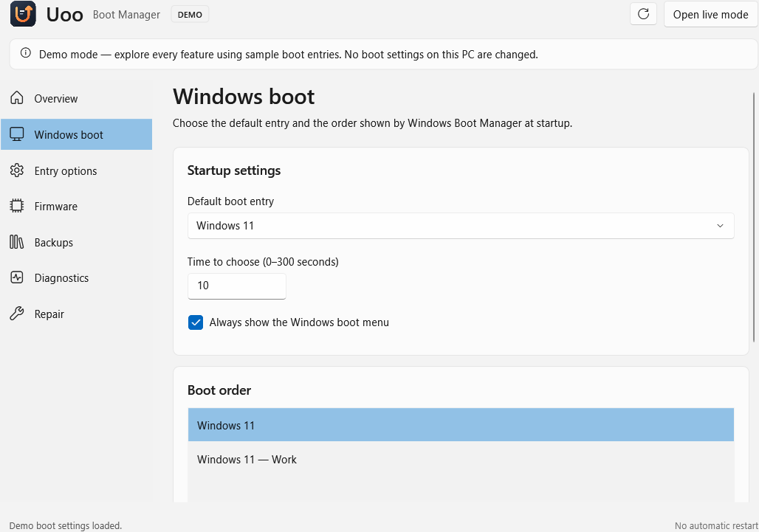Click the 'Default boot entry' label
The image size is (759, 532).
point(230,201)
